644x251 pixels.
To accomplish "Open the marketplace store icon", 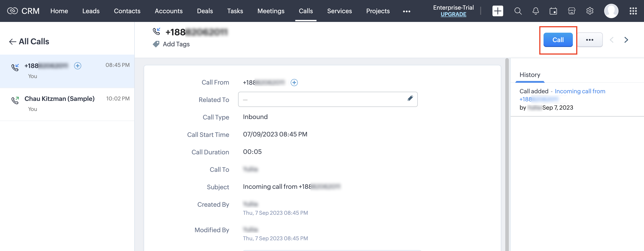I will click(x=571, y=11).
